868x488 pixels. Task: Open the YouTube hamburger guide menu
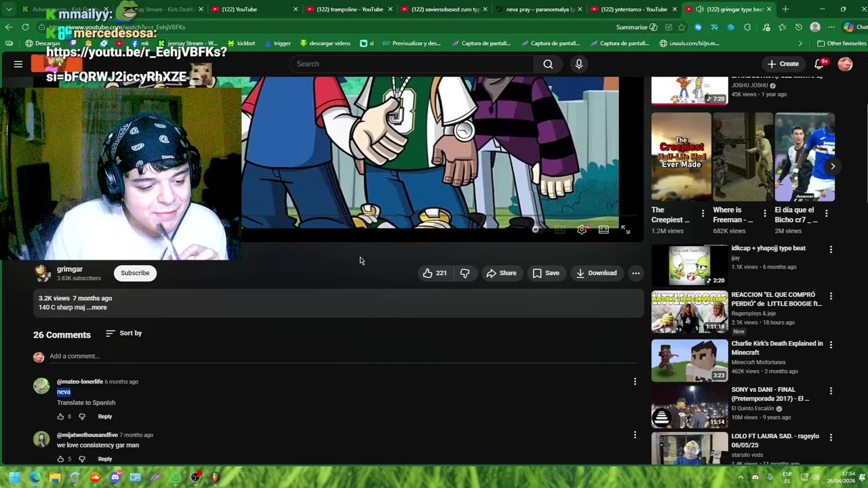(x=18, y=64)
